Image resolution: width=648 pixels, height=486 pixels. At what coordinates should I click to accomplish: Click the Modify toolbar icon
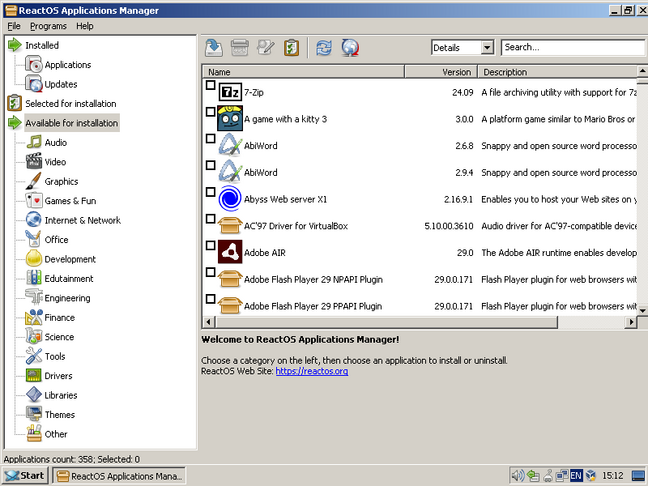pyautogui.click(x=265, y=48)
